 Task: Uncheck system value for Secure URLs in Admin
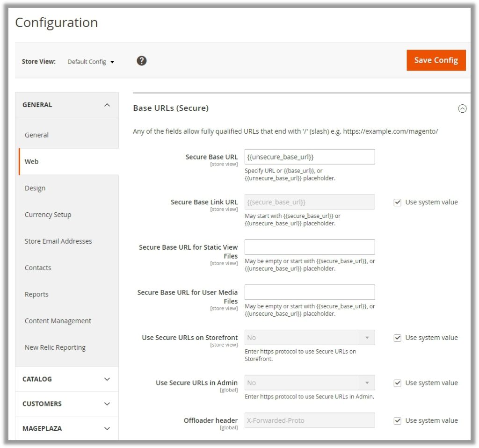click(398, 383)
